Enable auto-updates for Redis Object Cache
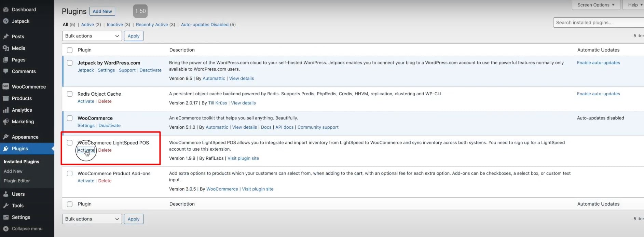Image resolution: width=644 pixels, height=237 pixels. 598,94
